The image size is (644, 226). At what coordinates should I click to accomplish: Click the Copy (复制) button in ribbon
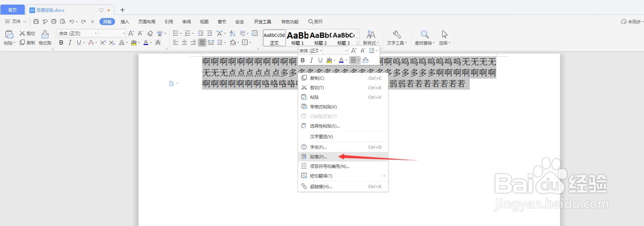coord(27,42)
